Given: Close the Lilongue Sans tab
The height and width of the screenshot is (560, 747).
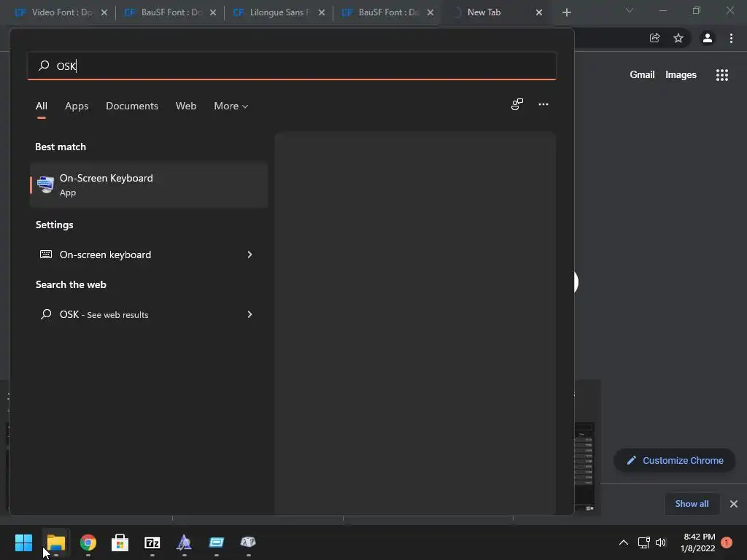Looking at the screenshot, I should tap(322, 12).
